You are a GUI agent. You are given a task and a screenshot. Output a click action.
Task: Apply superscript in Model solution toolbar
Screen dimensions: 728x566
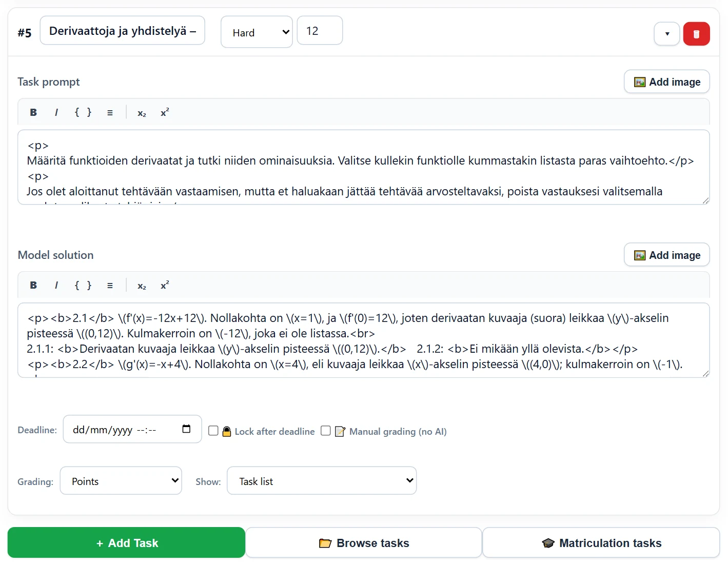pos(165,285)
